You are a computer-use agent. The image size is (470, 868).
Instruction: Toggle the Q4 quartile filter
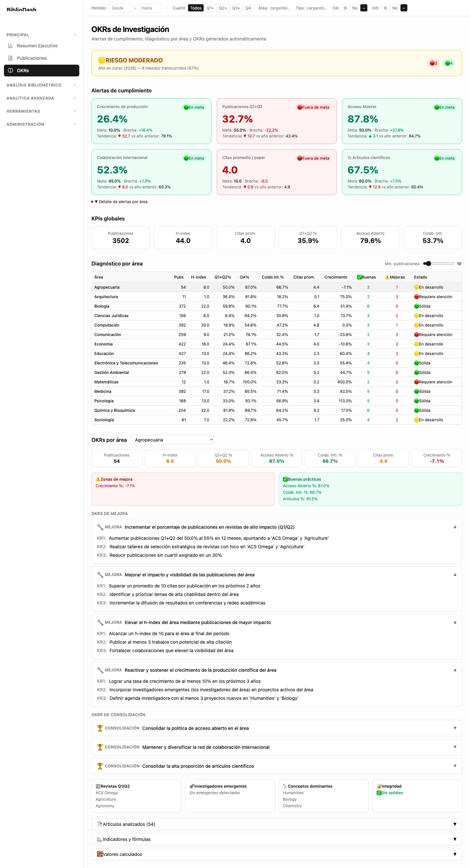click(248, 8)
